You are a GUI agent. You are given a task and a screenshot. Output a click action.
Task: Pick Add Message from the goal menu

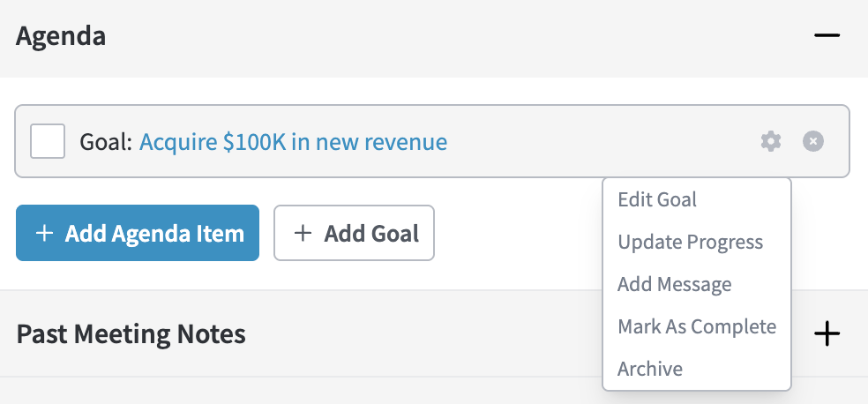674,284
